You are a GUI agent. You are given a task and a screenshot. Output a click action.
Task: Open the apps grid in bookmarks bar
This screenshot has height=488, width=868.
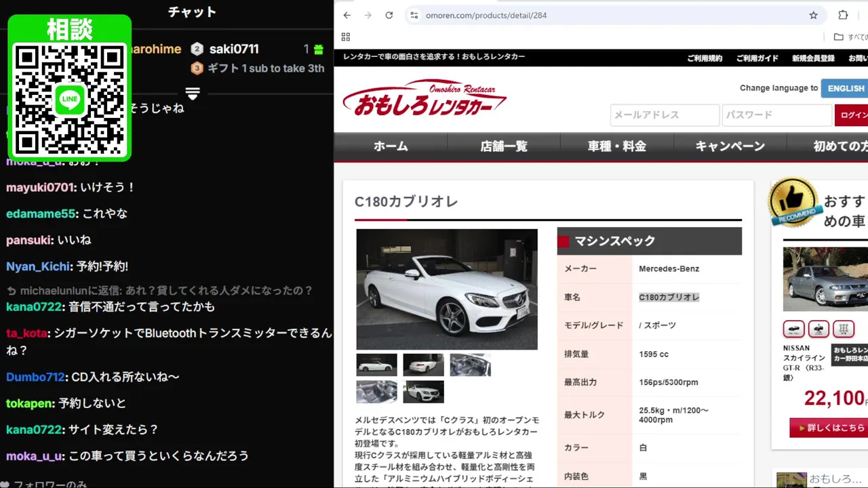[x=346, y=37]
